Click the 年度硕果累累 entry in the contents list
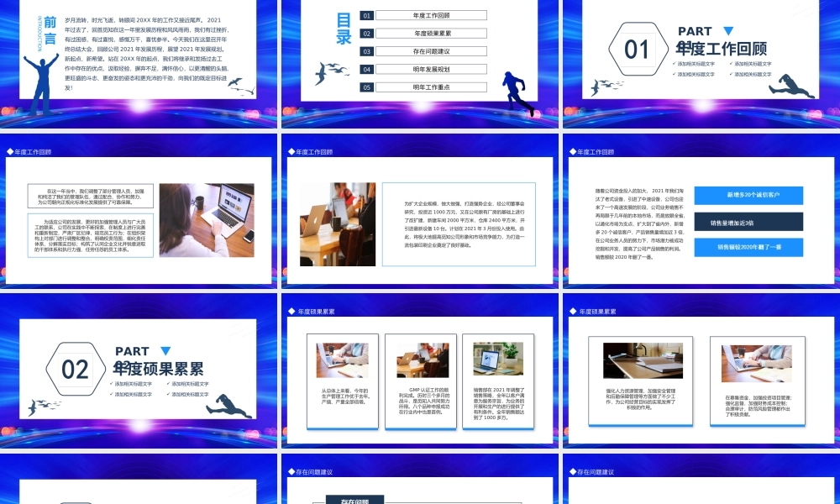 coord(431,34)
